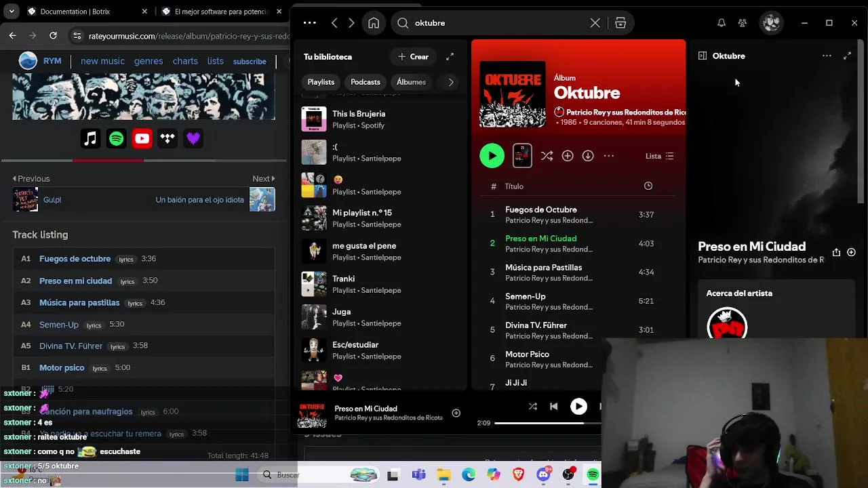
Task: Open the Tranki playlist
Action: [x=380, y=284]
